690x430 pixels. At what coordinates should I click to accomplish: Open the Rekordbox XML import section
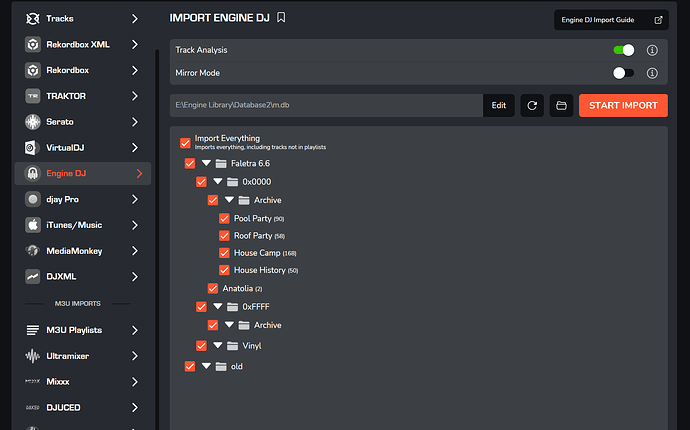click(x=83, y=44)
